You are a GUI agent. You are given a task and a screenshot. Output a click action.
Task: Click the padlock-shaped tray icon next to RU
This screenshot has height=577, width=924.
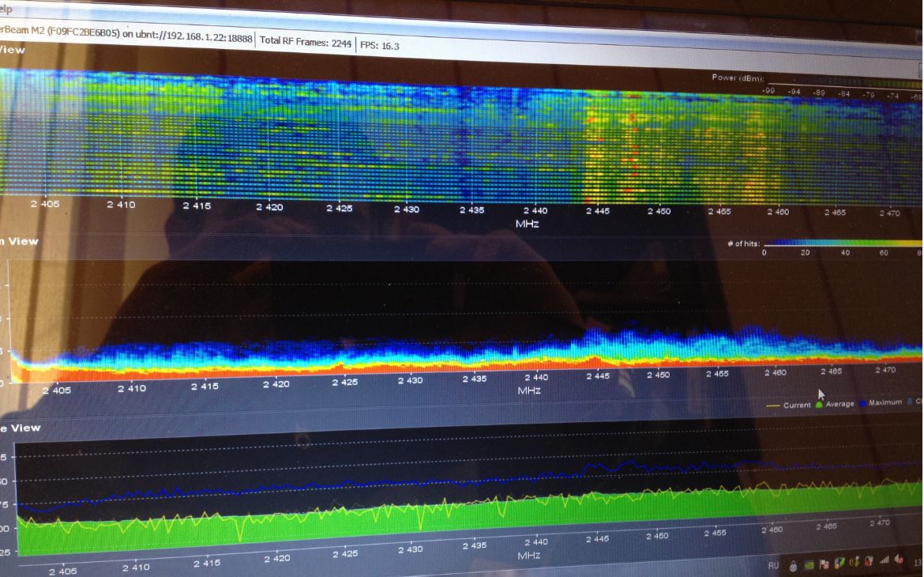(x=794, y=567)
